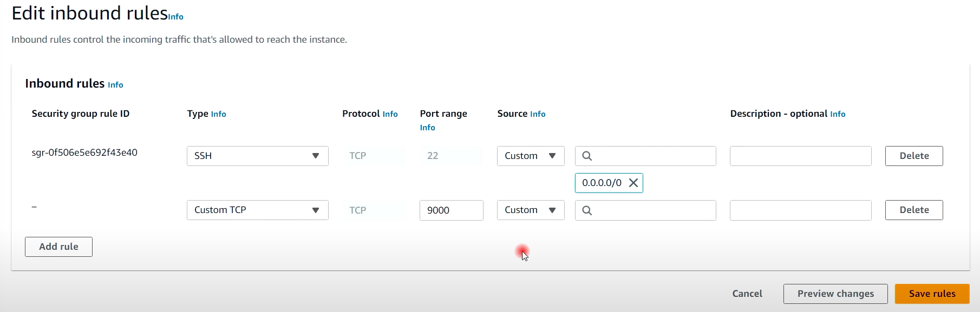Delete the SSH inbound rule

coord(914,156)
